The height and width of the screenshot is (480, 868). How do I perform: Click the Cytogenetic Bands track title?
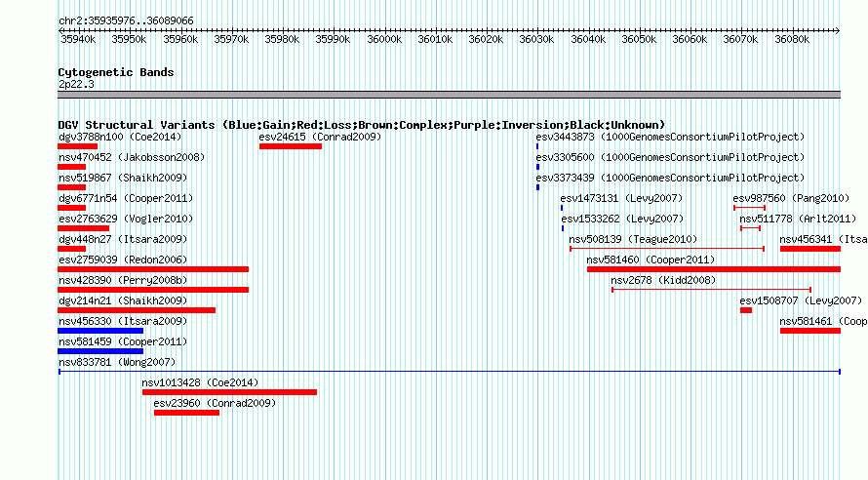coord(116,72)
